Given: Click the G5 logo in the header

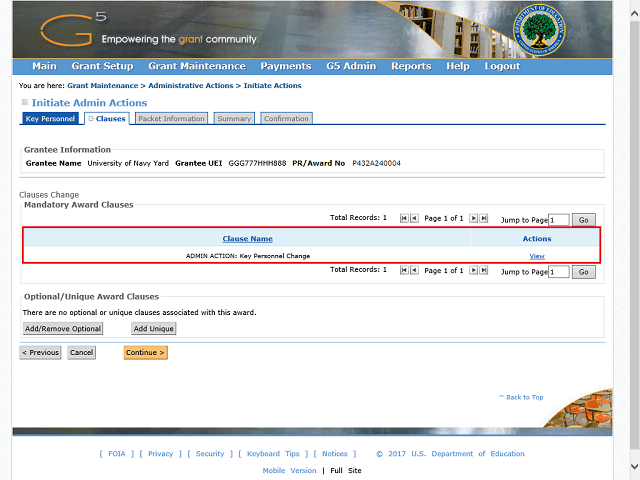Looking at the screenshot, I should coord(73,29).
